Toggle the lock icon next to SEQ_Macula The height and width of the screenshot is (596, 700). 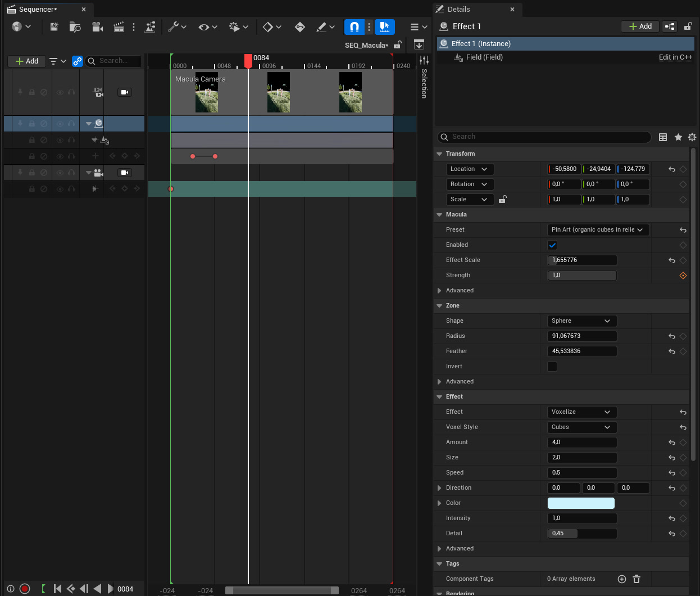point(398,45)
